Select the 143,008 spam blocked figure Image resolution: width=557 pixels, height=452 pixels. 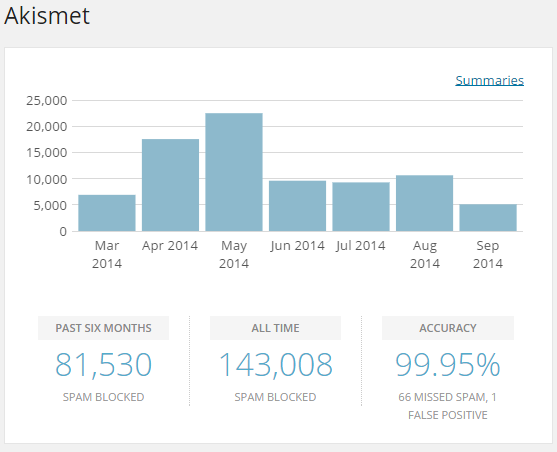pos(275,365)
